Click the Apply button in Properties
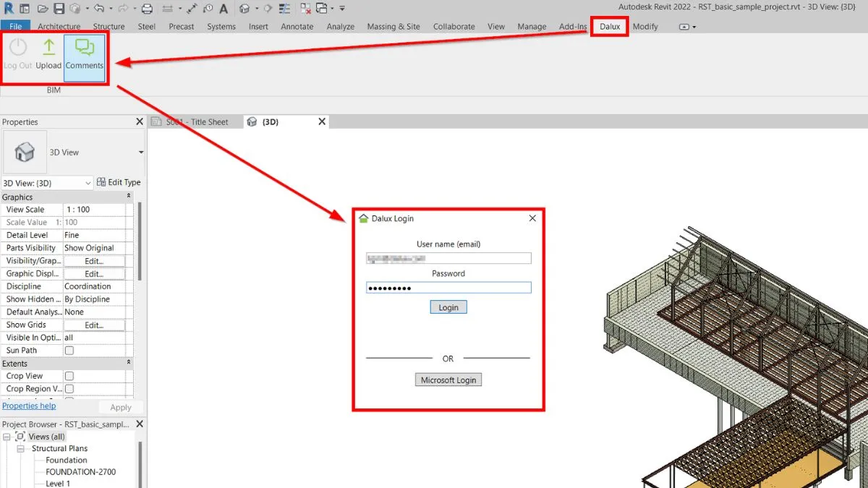868x488 pixels. pos(121,407)
